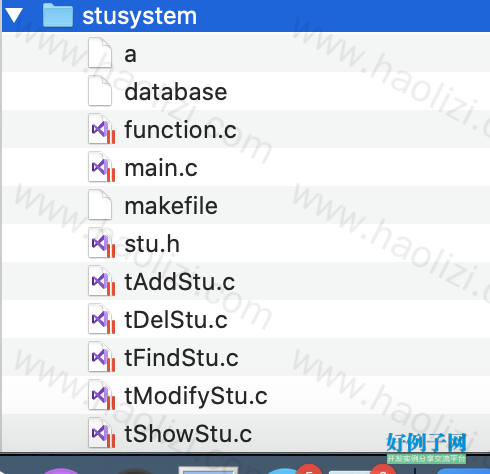Click the stusystem folder icon
490x474 pixels.
pyautogui.click(x=58, y=15)
